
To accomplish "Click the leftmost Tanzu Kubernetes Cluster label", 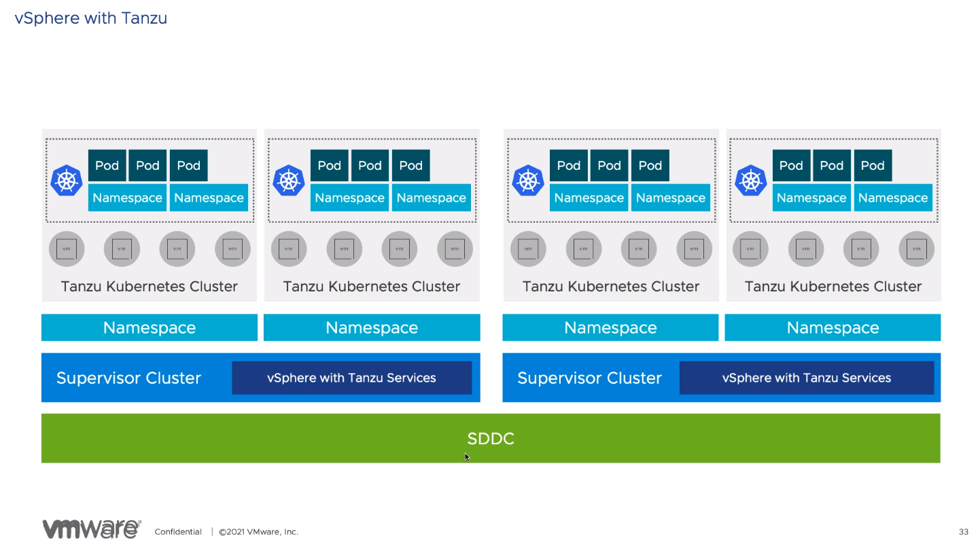I will tap(150, 287).
